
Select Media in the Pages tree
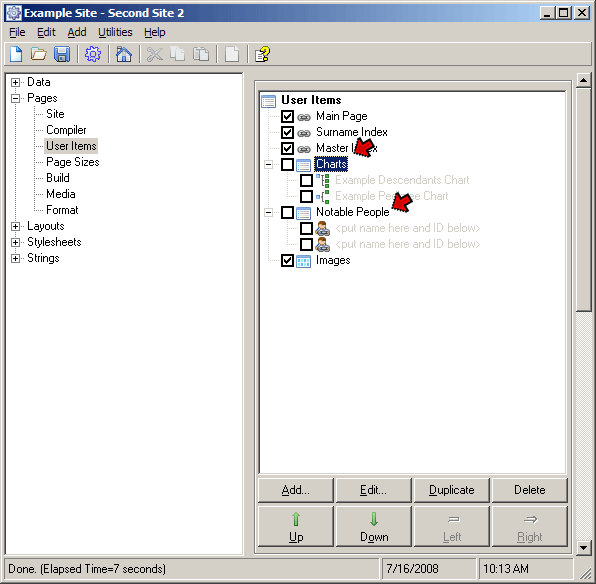pos(61,194)
